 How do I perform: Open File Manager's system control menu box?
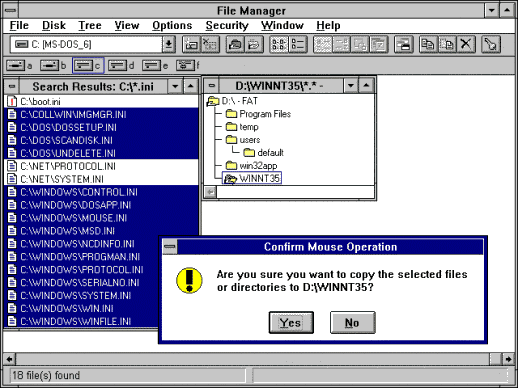click(11, 10)
